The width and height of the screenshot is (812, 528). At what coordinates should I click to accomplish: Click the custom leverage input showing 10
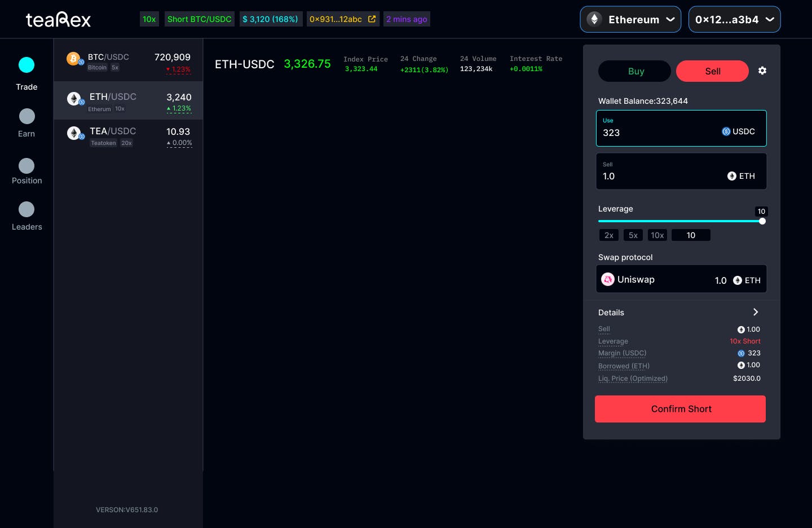691,235
